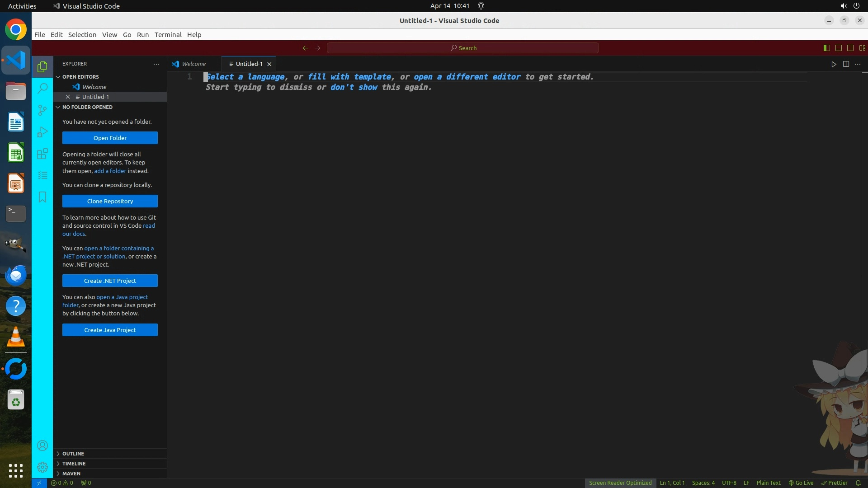The width and height of the screenshot is (868, 488).
Task: Collapse the Open Editors section
Action: [x=80, y=77]
